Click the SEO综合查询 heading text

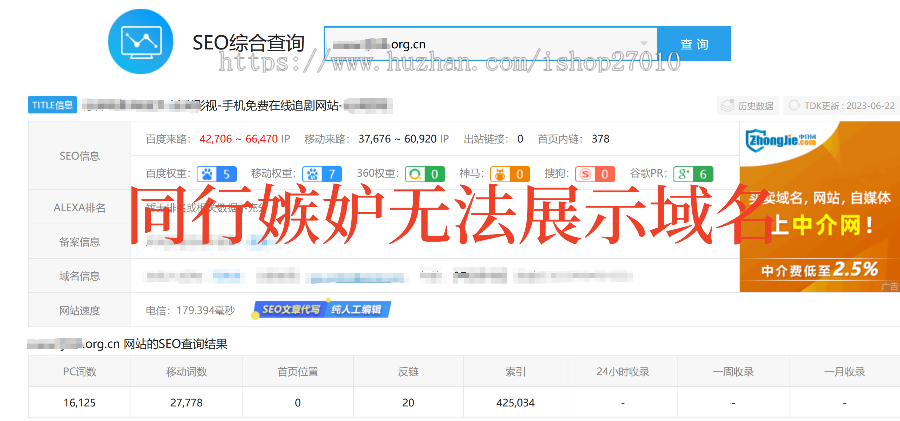[248, 43]
